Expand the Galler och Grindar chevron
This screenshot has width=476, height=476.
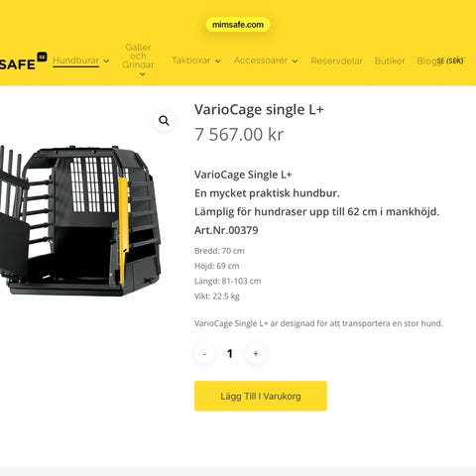tap(143, 74)
